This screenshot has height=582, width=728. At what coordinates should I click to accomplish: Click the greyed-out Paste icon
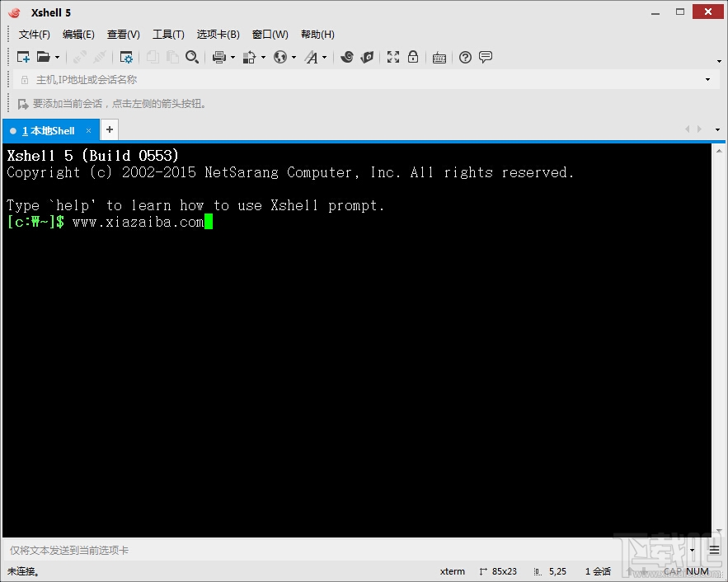[x=172, y=57]
